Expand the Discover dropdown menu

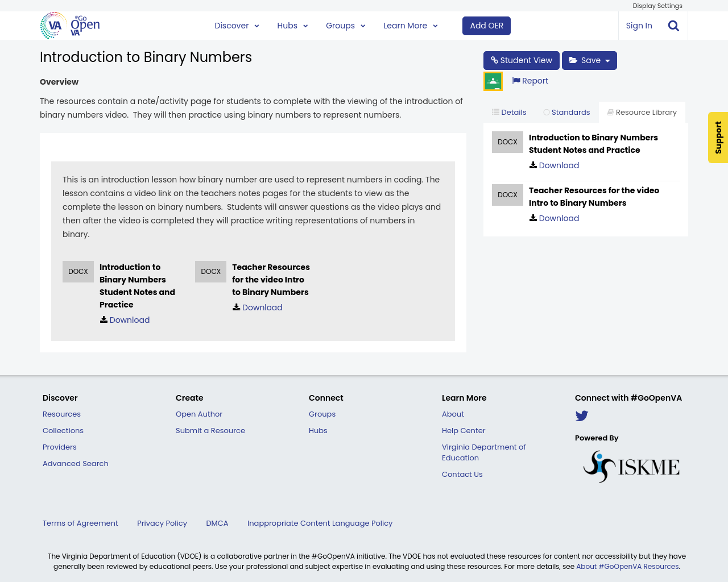pos(237,26)
